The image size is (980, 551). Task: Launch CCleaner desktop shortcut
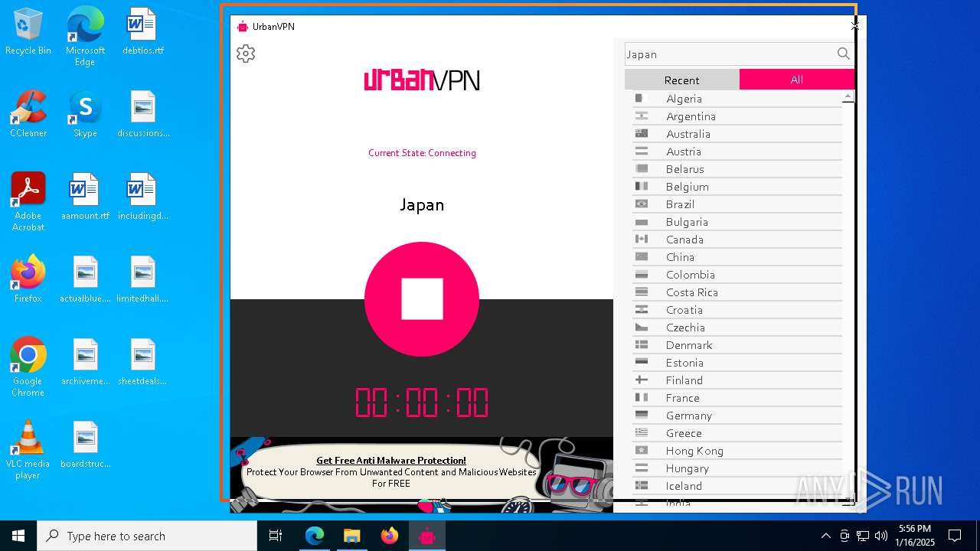click(28, 115)
